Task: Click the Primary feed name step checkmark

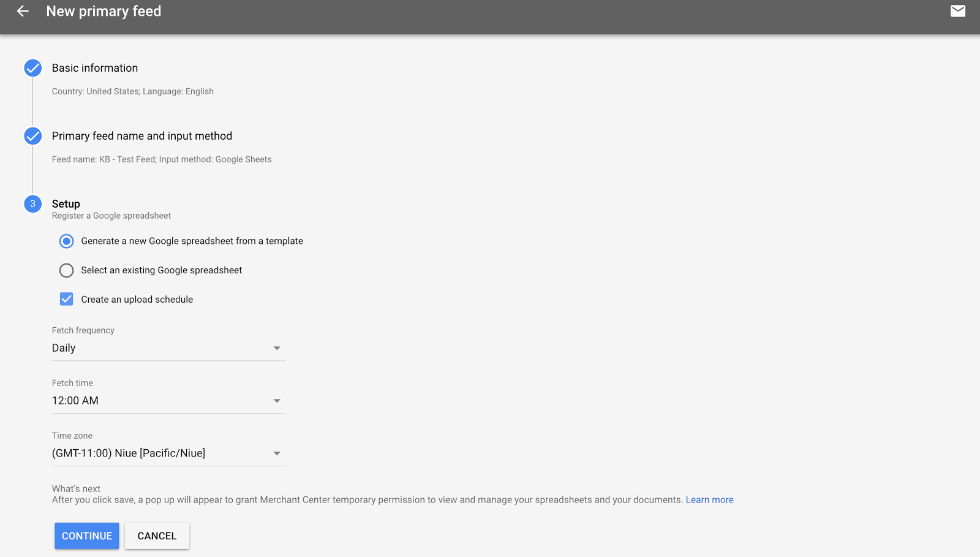Action: (33, 136)
